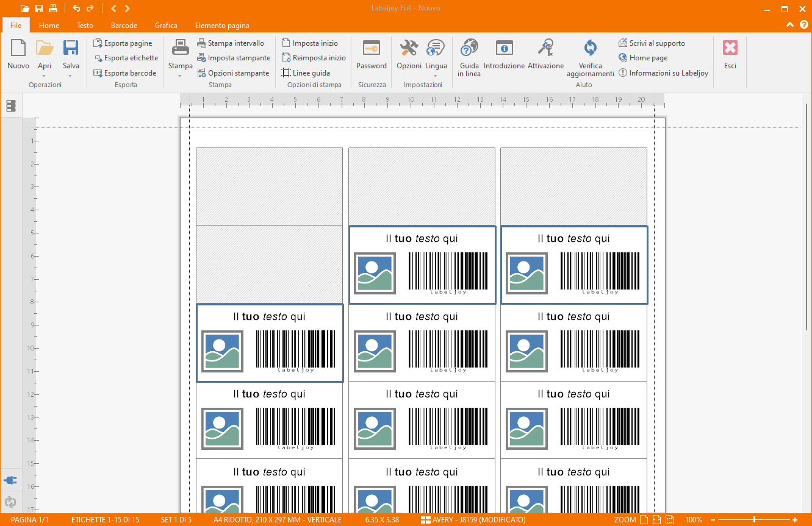The height and width of the screenshot is (526, 812).
Task: Redo using the title bar redo arrow
Action: click(x=90, y=9)
